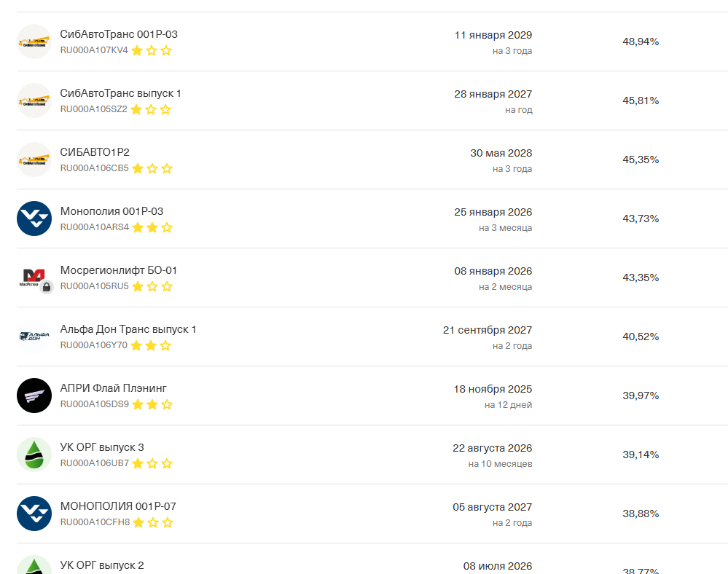Click the АПРИ Флай Плэнинг black logo
728x574 pixels.
[34, 396]
